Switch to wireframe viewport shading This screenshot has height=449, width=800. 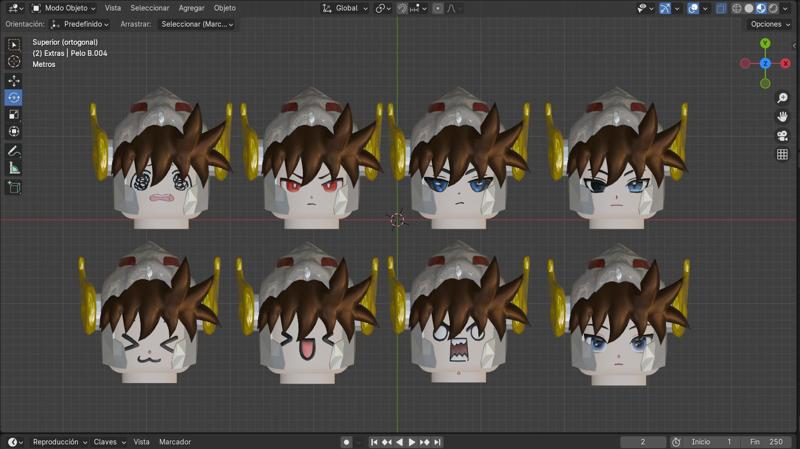737,8
